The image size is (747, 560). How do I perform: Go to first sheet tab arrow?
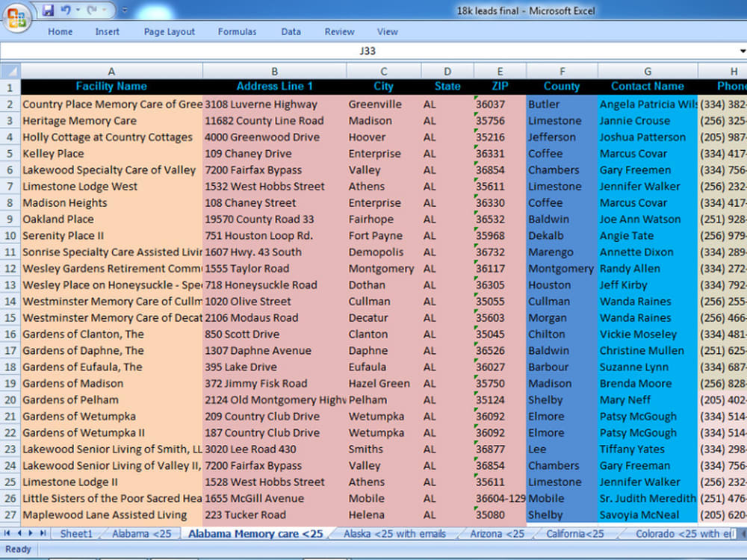[x=7, y=533]
